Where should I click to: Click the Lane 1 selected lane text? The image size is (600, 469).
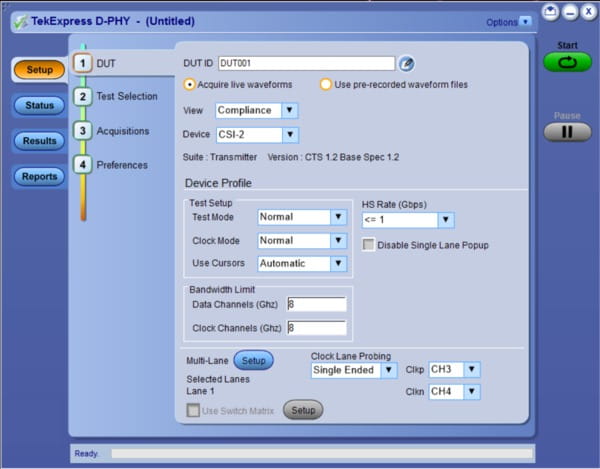click(200, 391)
